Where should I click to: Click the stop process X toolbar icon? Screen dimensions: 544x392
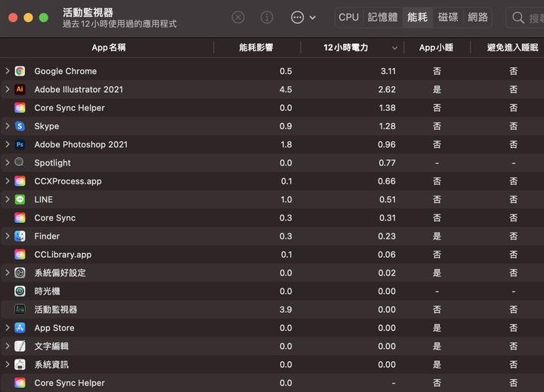pyautogui.click(x=238, y=17)
